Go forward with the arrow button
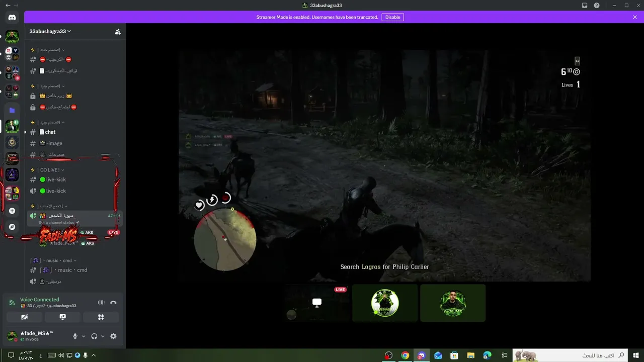The height and width of the screenshot is (362, 644). 16,5
